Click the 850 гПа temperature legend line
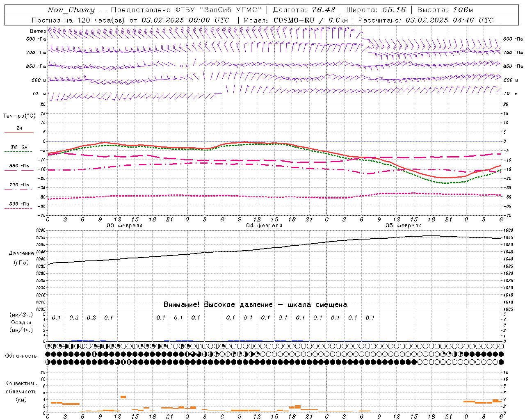This screenshot has width=525, height=420. coord(19,170)
